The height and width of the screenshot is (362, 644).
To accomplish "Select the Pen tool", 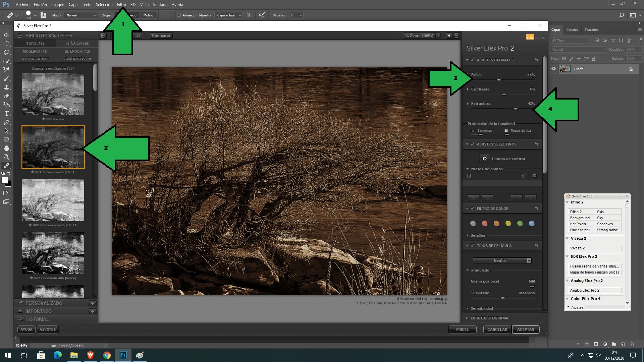I will pyautogui.click(x=6, y=122).
